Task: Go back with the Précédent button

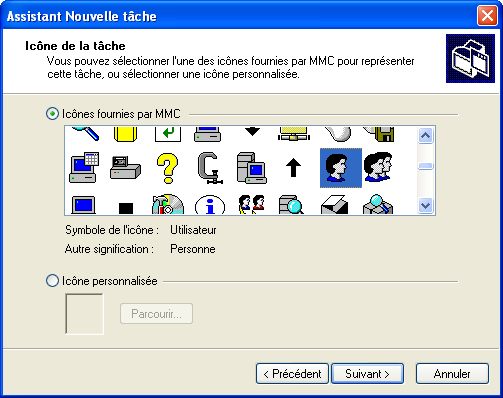Action: [x=292, y=374]
